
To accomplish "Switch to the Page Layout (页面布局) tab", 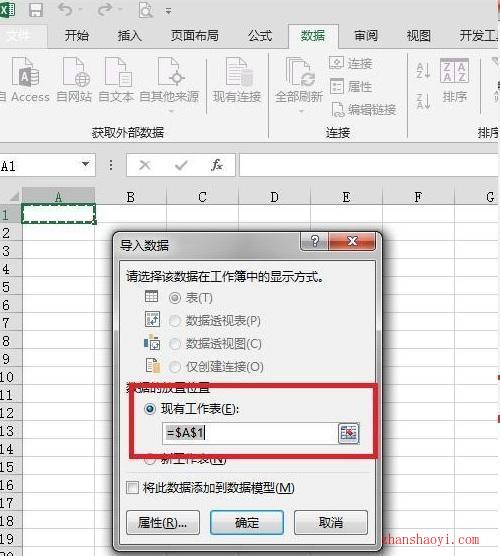I will pyautogui.click(x=195, y=36).
